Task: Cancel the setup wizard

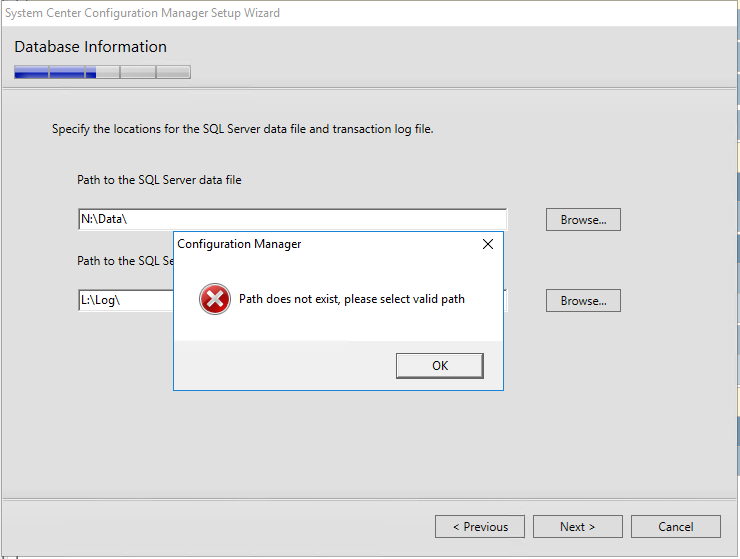Action: coord(676,526)
